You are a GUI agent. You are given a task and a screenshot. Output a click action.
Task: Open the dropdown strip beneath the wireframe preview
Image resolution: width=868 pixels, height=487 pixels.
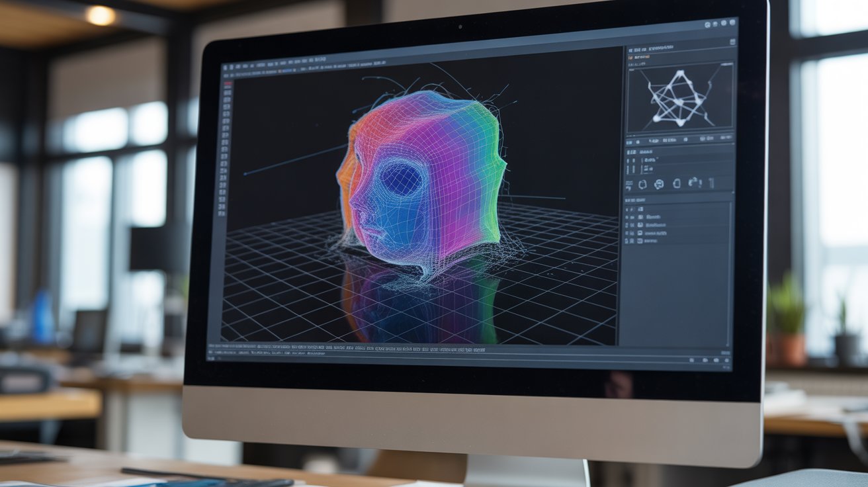(680, 139)
